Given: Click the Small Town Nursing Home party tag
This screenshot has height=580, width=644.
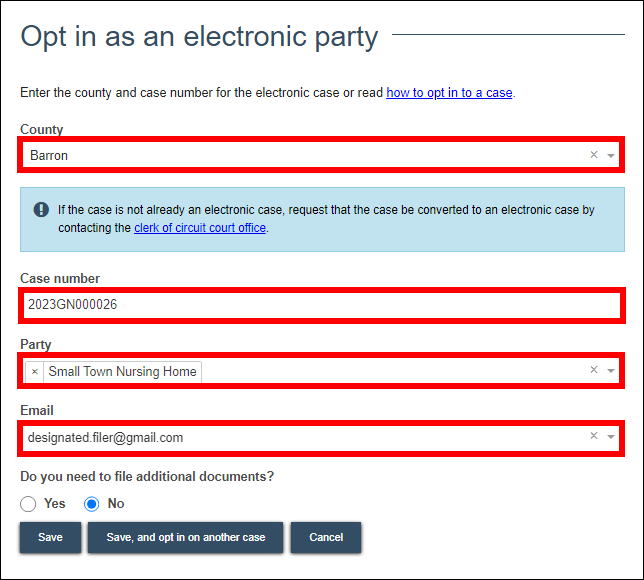Looking at the screenshot, I should 122,371.
